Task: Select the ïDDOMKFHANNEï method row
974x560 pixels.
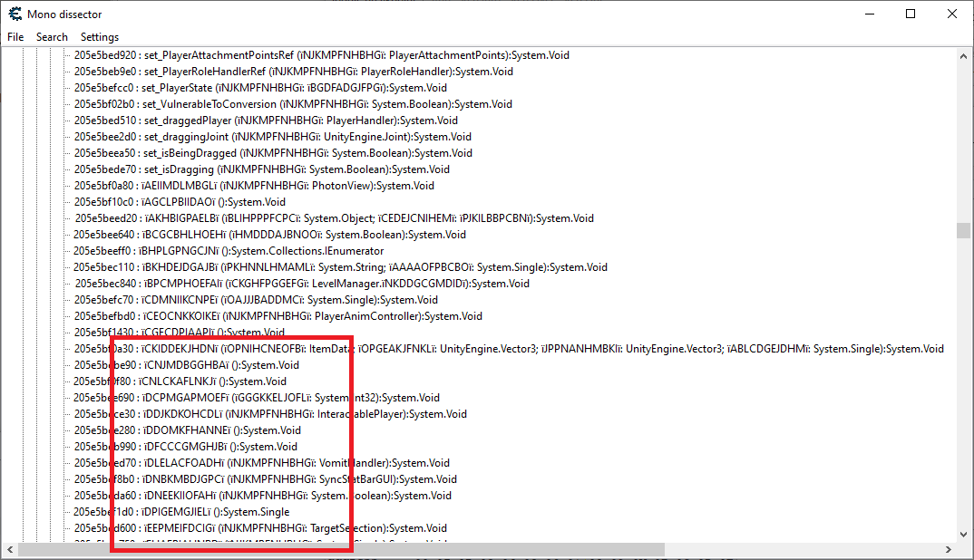Action: (x=188, y=430)
